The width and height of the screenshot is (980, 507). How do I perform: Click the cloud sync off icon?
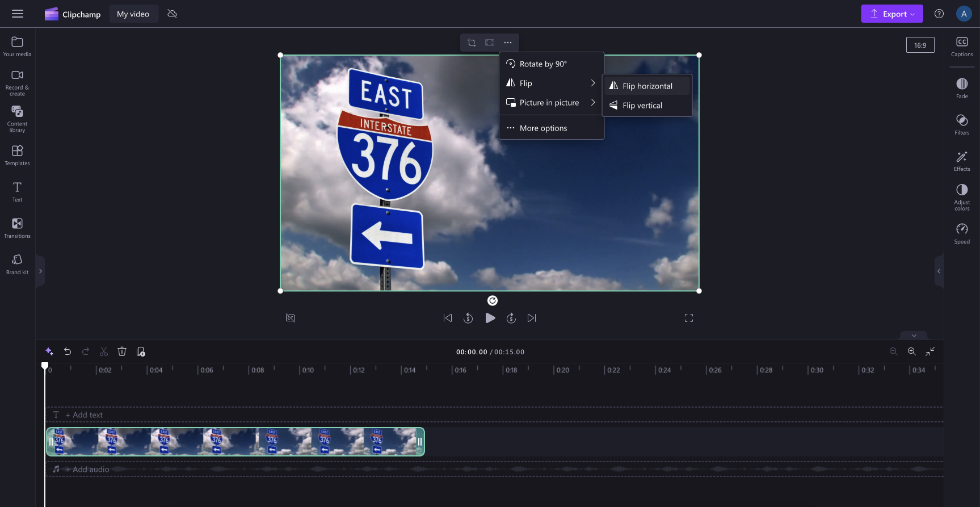point(173,14)
